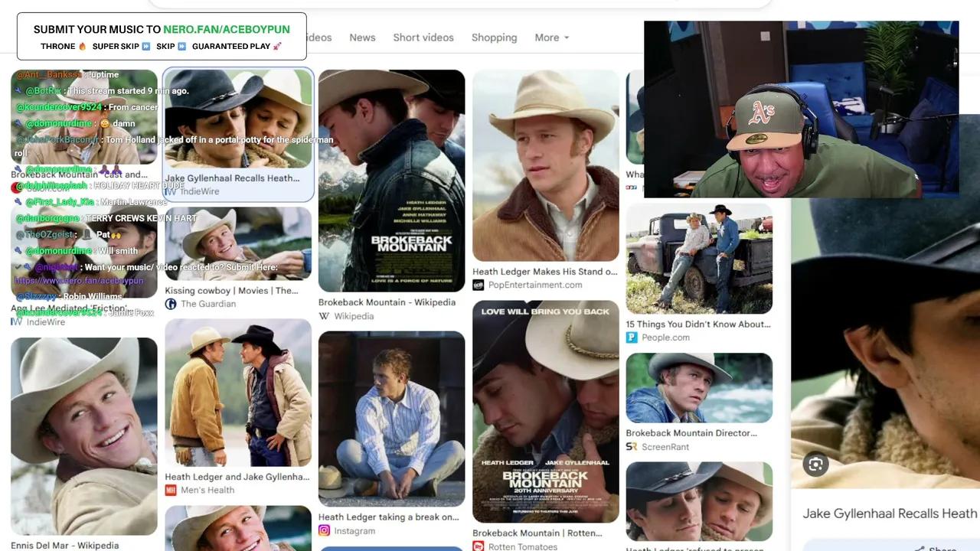Switch to the News tab
The height and width of the screenshot is (551, 980).
click(362, 37)
